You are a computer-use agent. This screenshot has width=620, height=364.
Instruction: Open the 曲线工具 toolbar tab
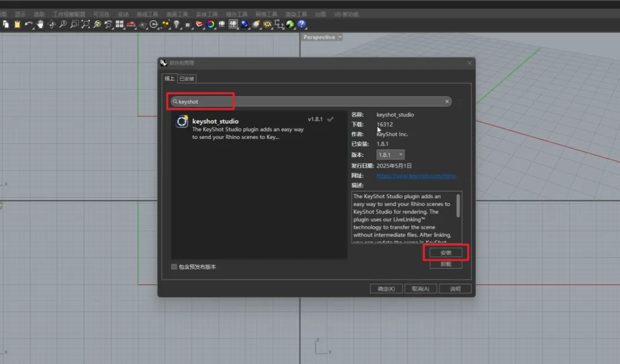(148, 14)
